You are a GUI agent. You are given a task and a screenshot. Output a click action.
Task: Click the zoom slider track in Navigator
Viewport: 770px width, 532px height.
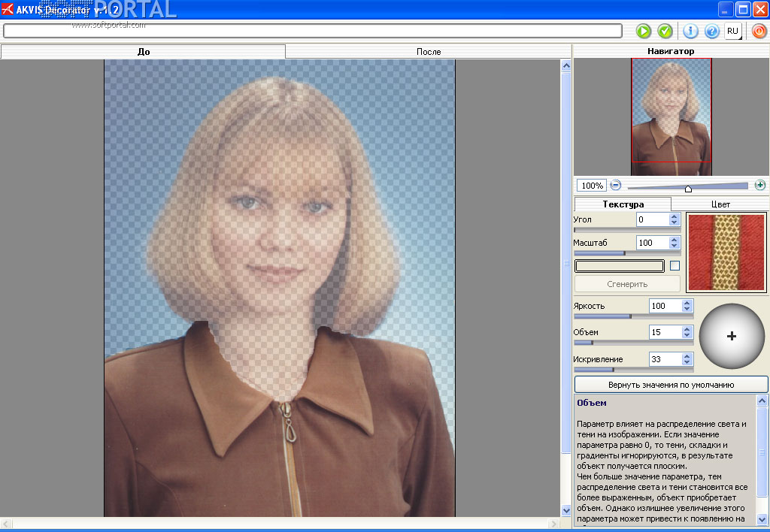(x=687, y=186)
